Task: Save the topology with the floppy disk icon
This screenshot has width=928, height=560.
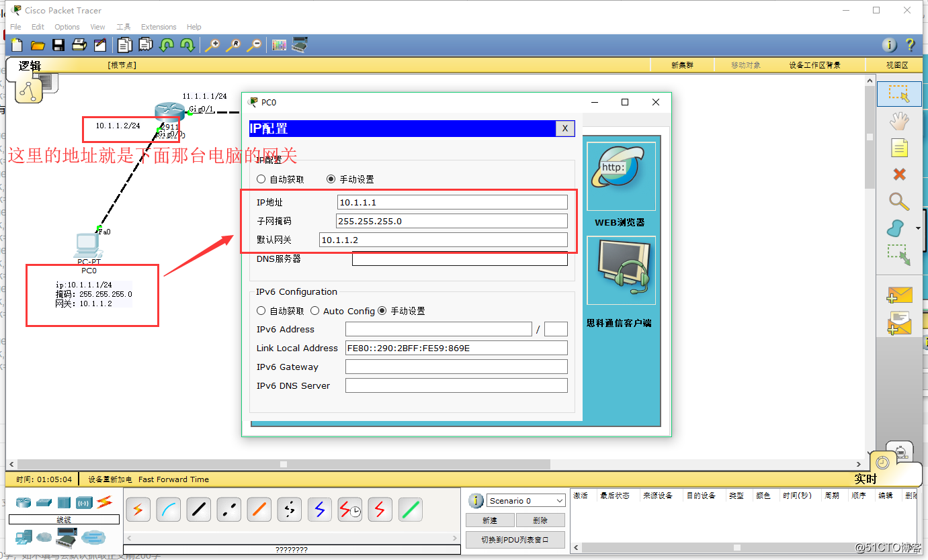Action: coord(58,45)
